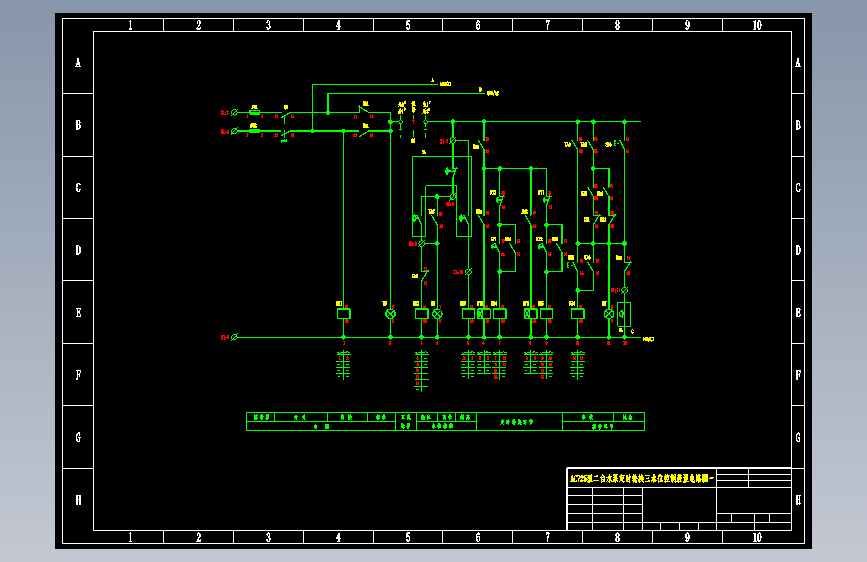The image size is (867, 562).
Task: Click row label G on the left border
Action: [78, 438]
